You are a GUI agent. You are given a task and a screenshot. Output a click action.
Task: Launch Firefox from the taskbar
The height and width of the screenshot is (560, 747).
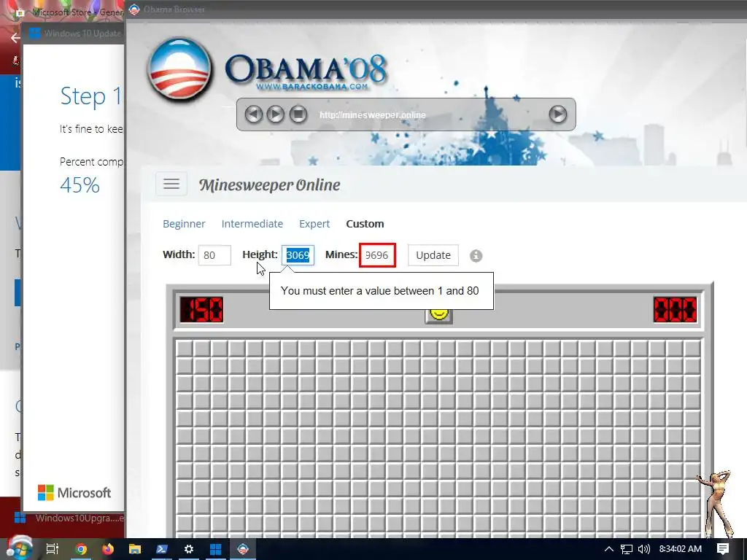pos(108,549)
